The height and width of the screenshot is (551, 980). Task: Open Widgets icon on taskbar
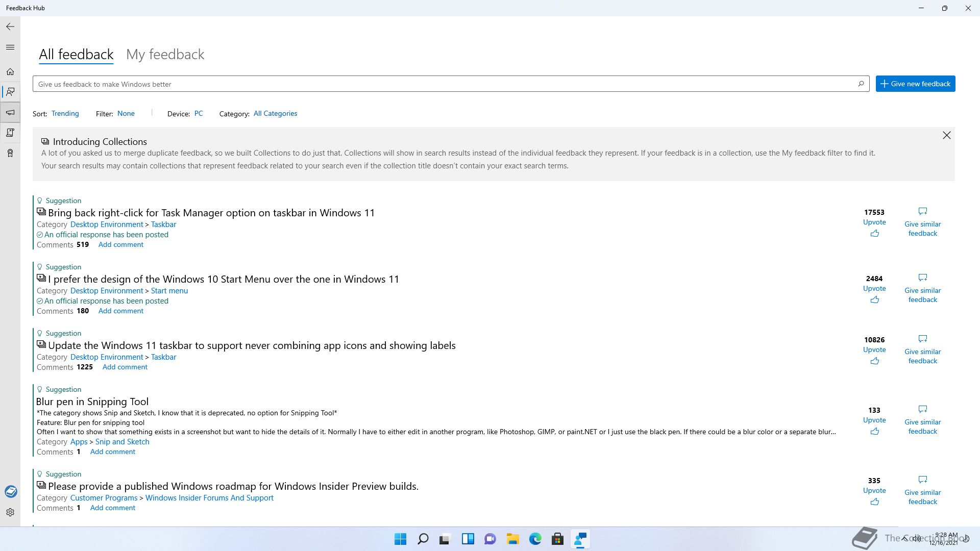pos(468,539)
